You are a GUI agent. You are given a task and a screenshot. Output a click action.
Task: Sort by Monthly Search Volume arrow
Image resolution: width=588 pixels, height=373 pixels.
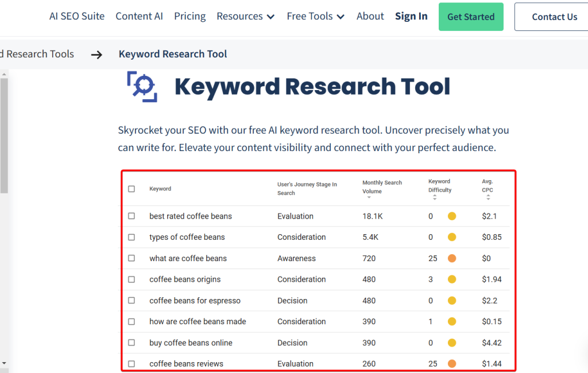pyautogui.click(x=369, y=197)
